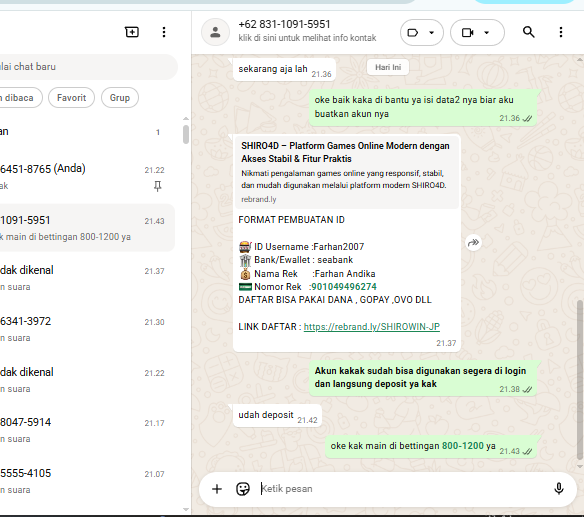Viewport: 584px width, 517px height.
Task: Click the 'Hari Ini' date label
Action: (388, 67)
